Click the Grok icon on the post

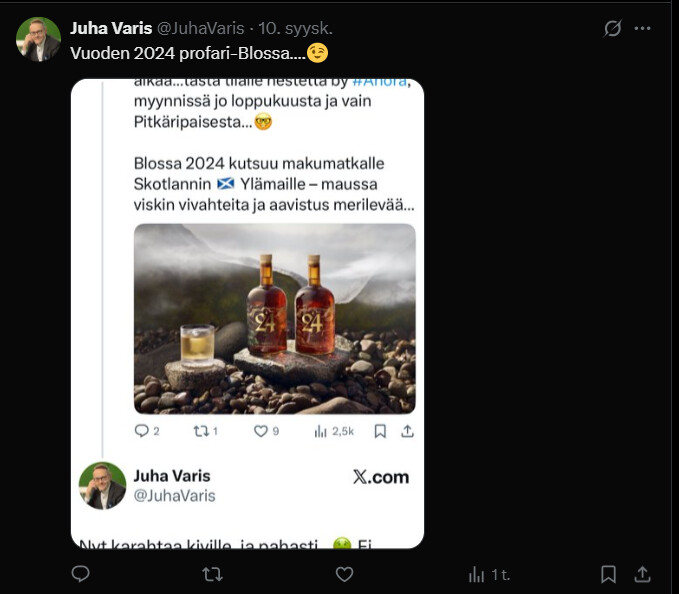click(x=613, y=29)
